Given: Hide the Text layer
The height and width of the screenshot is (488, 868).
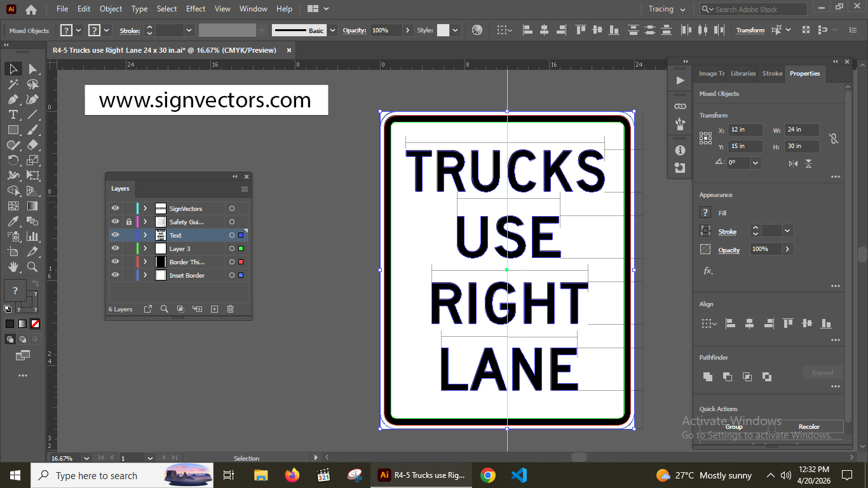Looking at the screenshot, I should click(115, 235).
